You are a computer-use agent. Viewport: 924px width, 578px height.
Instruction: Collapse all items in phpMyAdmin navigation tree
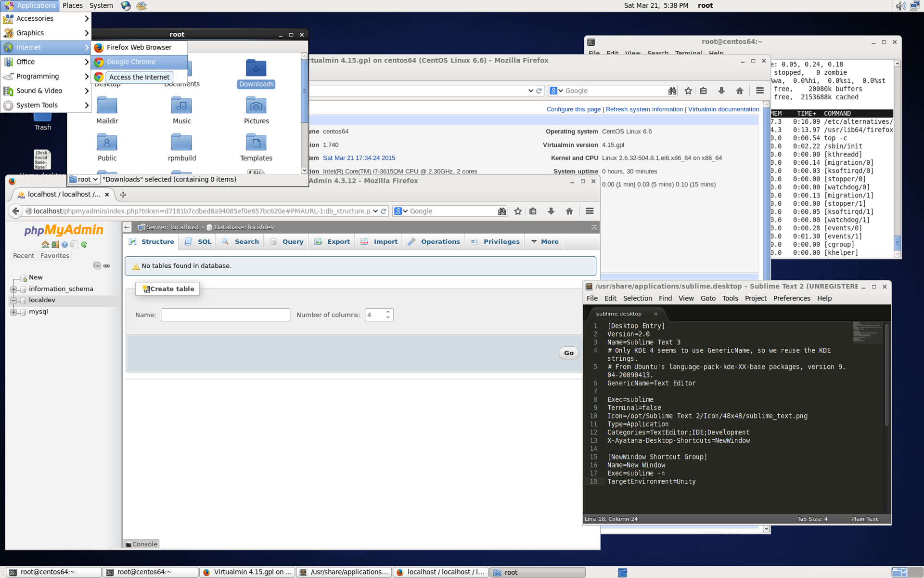coord(97,266)
